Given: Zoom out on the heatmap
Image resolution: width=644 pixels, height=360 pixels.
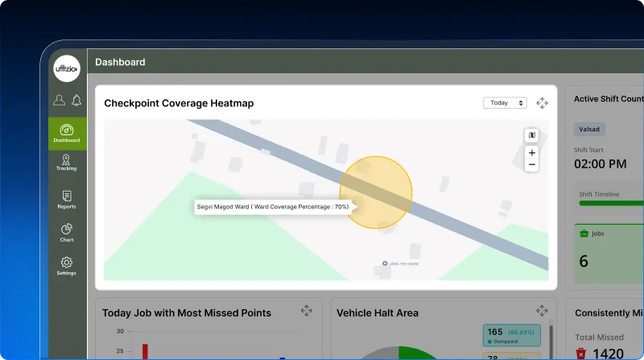Looking at the screenshot, I should pyautogui.click(x=532, y=165).
